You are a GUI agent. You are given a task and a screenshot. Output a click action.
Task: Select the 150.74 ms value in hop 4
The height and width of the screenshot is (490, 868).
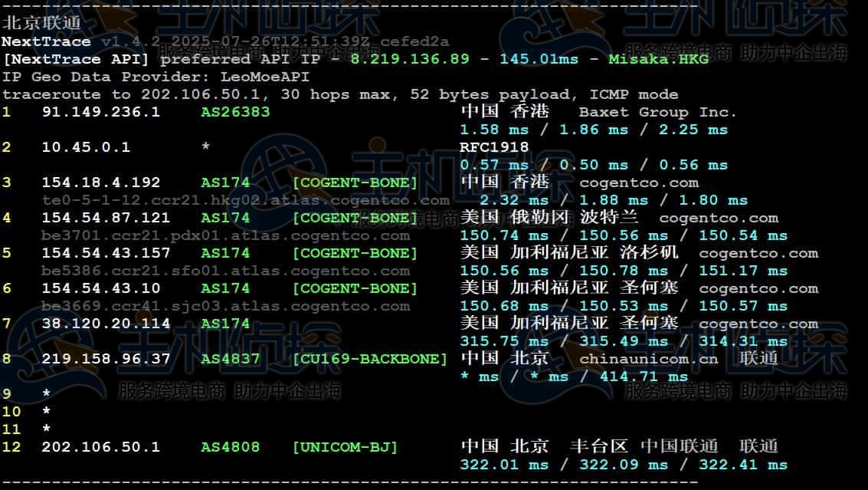point(504,235)
